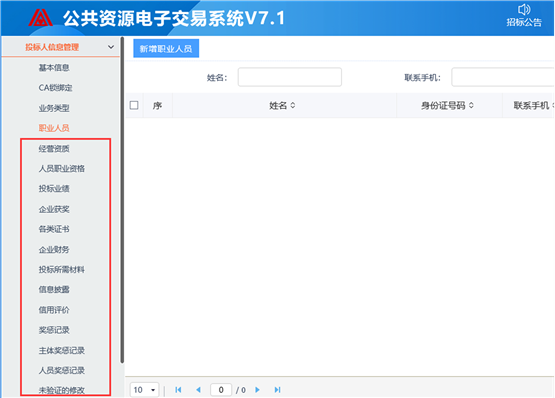
Task: Click the page number input box
Action: point(221,390)
